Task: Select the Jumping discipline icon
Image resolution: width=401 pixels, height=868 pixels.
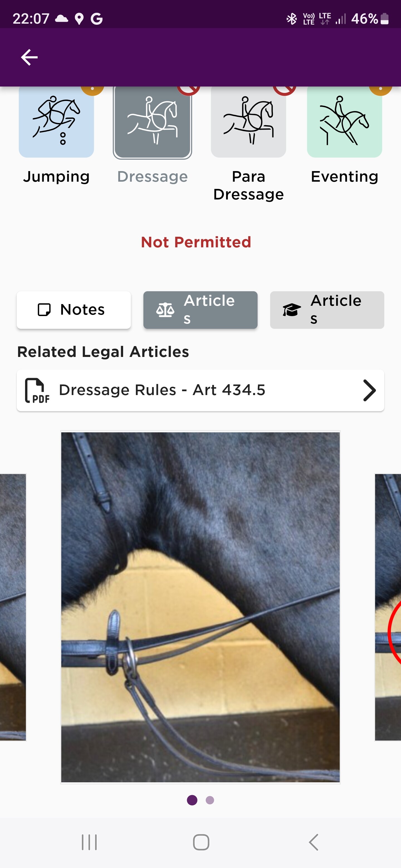Action: pyautogui.click(x=56, y=122)
